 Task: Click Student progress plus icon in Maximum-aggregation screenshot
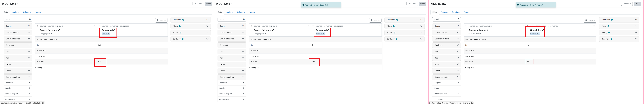click(243, 94)
